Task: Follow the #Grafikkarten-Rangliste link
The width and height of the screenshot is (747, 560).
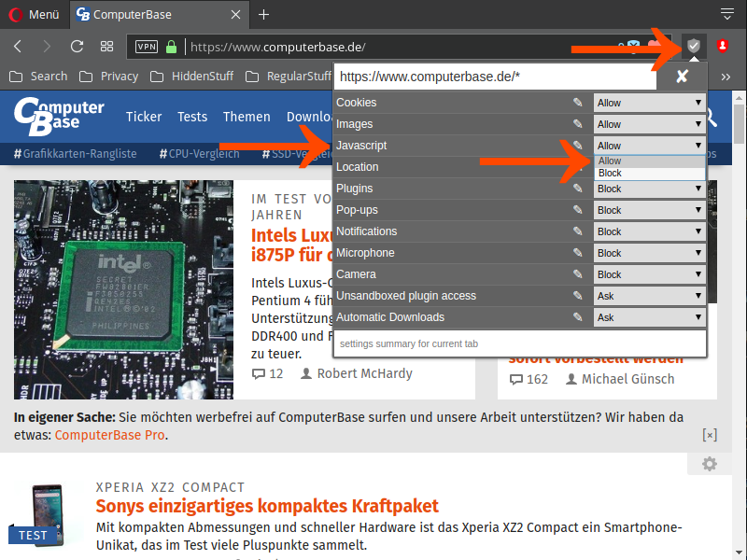Action: pyautogui.click(x=76, y=154)
